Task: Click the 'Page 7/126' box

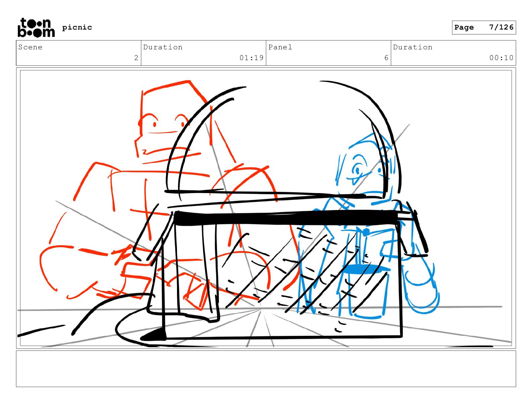Action: tap(484, 27)
